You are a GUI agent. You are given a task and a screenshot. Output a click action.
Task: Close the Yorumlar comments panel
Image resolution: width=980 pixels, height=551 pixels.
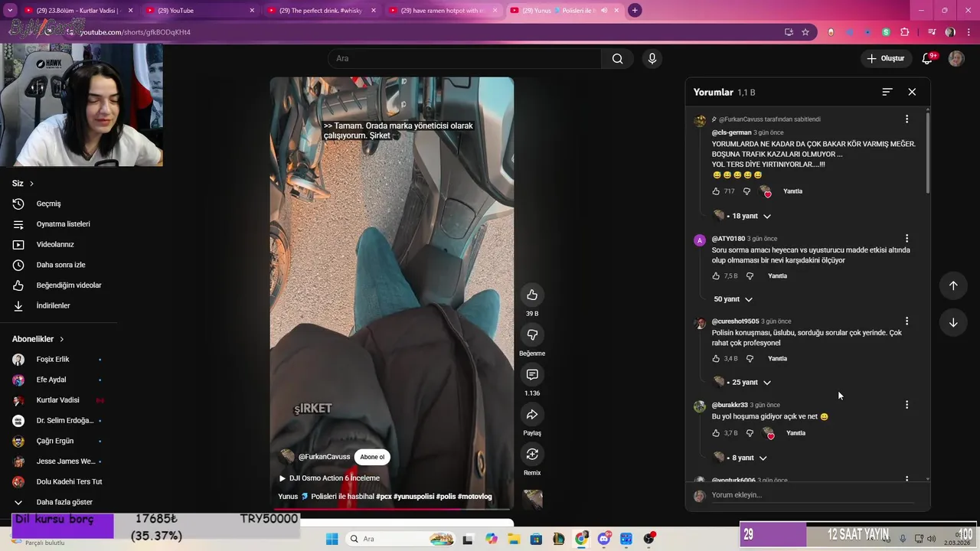pyautogui.click(x=912, y=92)
